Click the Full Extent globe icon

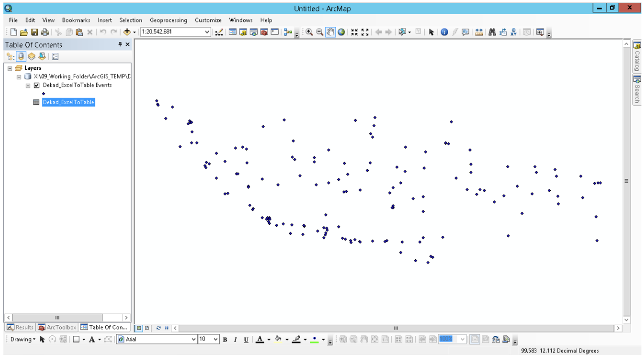point(341,32)
